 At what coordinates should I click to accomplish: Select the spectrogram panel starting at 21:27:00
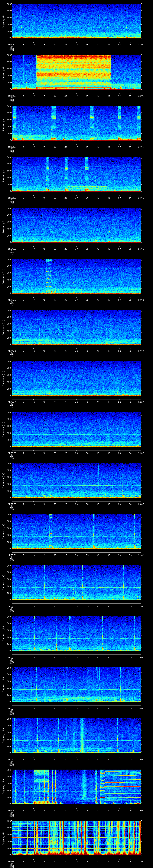pos(76,378)
